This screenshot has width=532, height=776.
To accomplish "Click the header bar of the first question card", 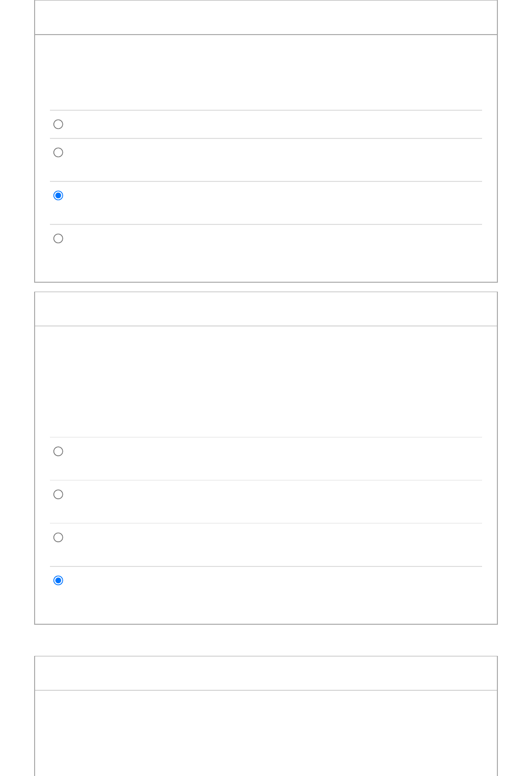I will (266, 17).
